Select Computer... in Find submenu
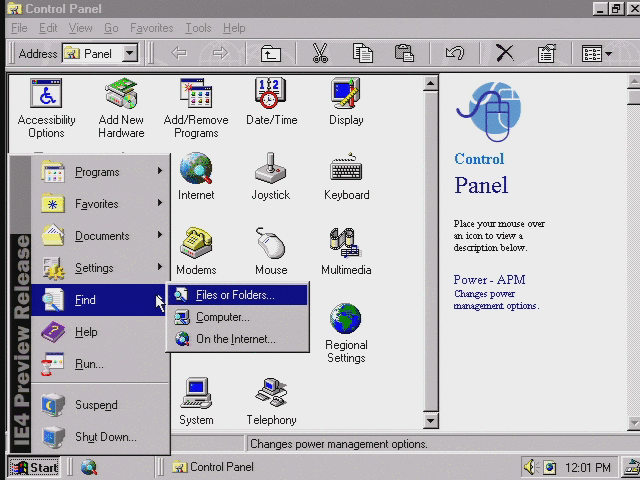This screenshot has height=480, width=640. pyautogui.click(x=238, y=317)
